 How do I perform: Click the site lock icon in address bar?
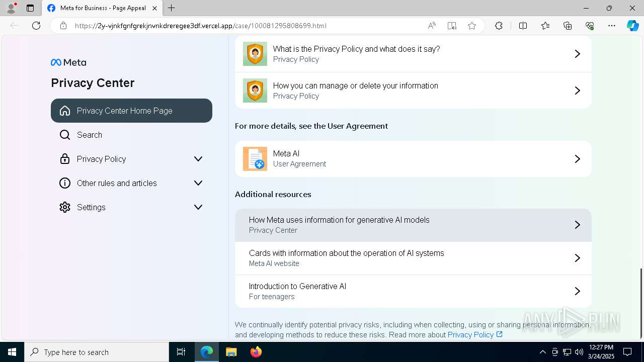[x=63, y=26]
